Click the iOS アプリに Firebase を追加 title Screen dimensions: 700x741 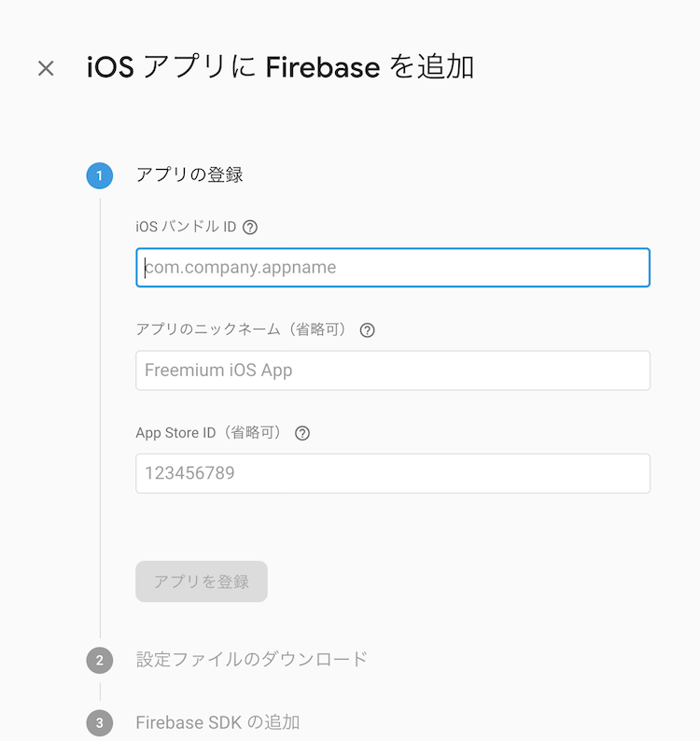[x=280, y=66]
